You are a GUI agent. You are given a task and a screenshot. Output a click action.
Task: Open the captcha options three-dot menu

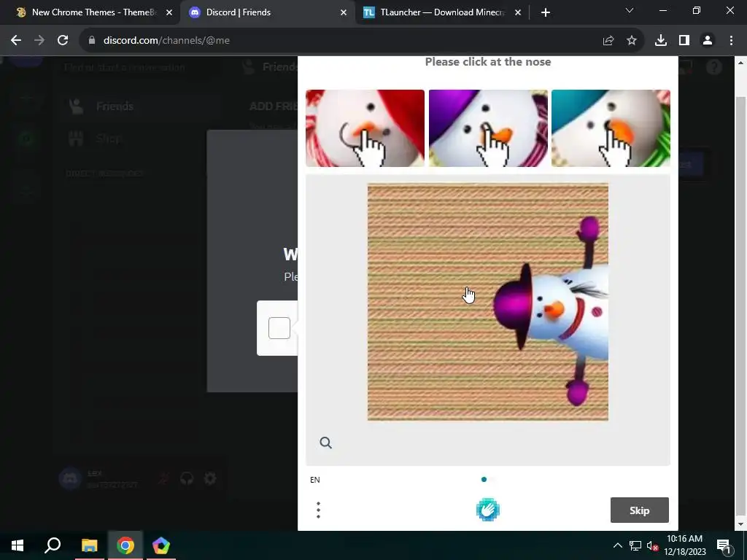click(x=318, y=510)
